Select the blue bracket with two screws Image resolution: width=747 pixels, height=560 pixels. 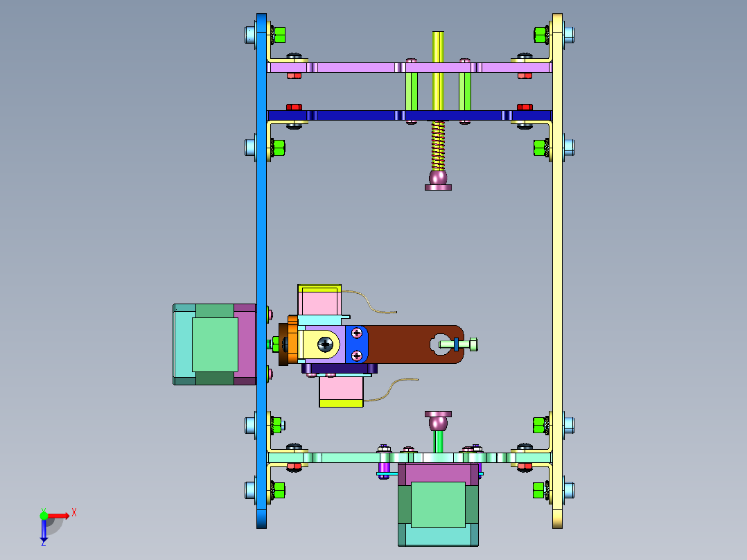tap(356, 344)
